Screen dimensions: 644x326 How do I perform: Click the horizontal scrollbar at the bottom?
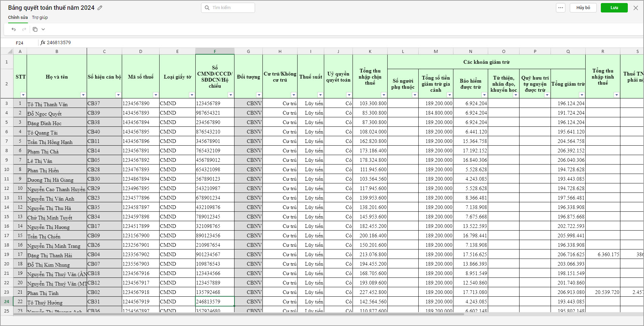point(236,314)
